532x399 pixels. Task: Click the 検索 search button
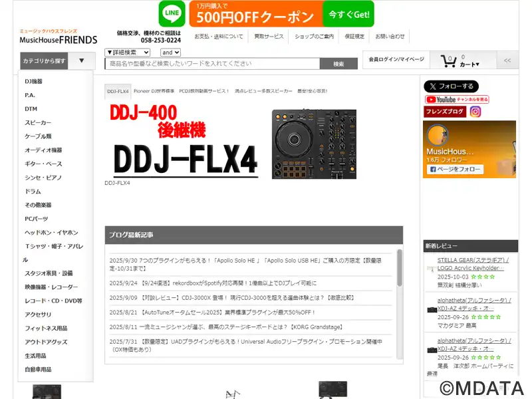pyautogui.click(x=338, y=64)
